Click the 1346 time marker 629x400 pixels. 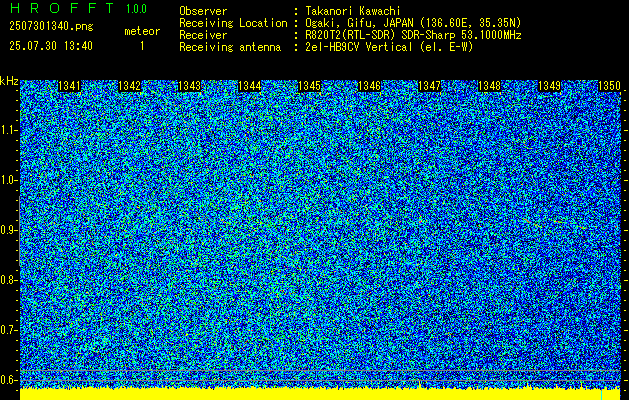pyautogui.click(x=369, y=86)
